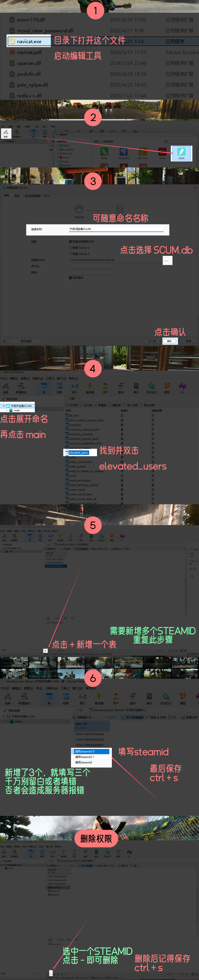Screen dimensions: 199x980
Task: Open 触发器 toolbar icon in step 4 window
Action: [x=90, y=388]
